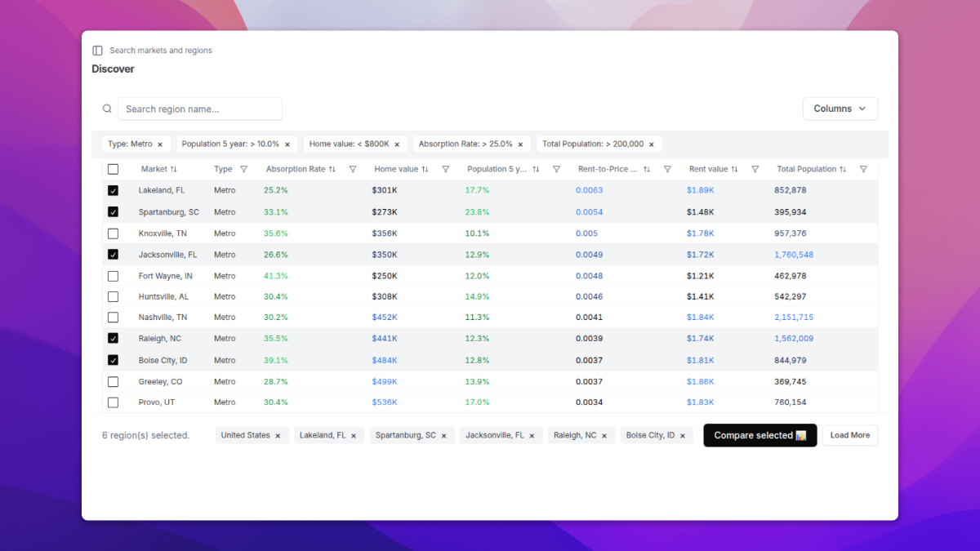Open the Columns dropdown
This screenshot has height=551, width=980.
click(x=840, y=109)
